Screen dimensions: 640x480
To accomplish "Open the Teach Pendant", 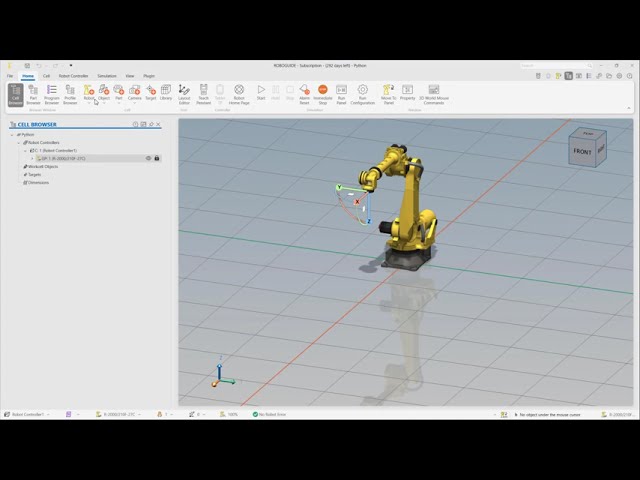I will click(203, 94).
